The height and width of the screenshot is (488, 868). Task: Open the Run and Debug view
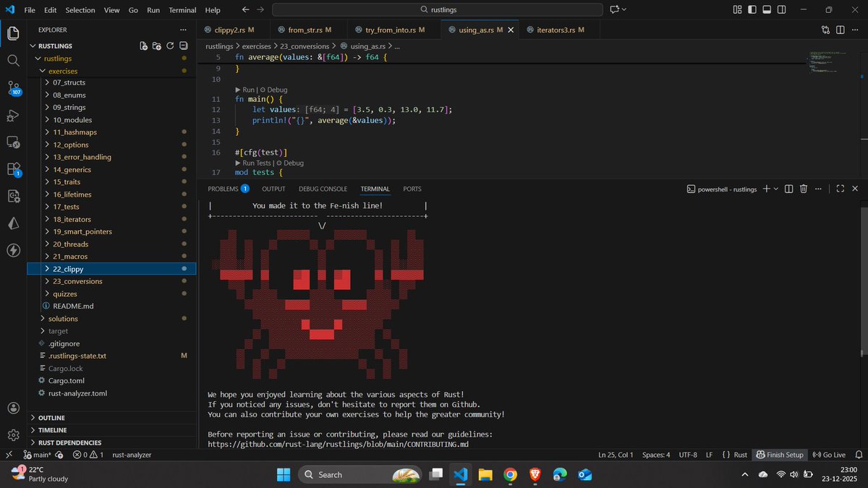(x=13, y=116)
